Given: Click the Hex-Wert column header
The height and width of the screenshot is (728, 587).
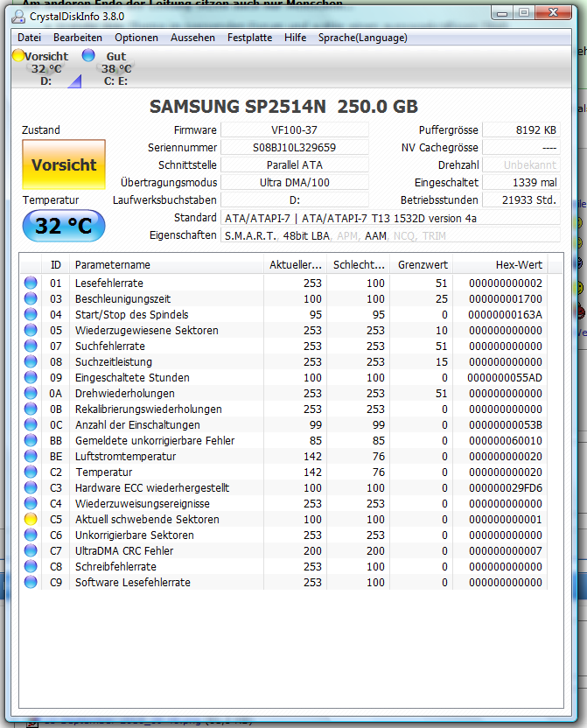Looking at the screenshot, I should (500, 265).
